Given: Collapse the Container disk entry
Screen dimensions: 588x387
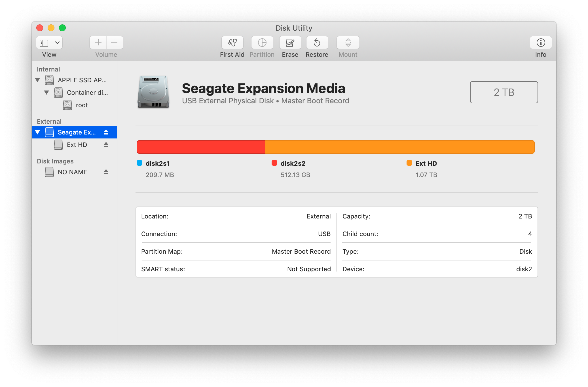Looking at the screenshot, I should pyautogui.click(x=46, y=92).
